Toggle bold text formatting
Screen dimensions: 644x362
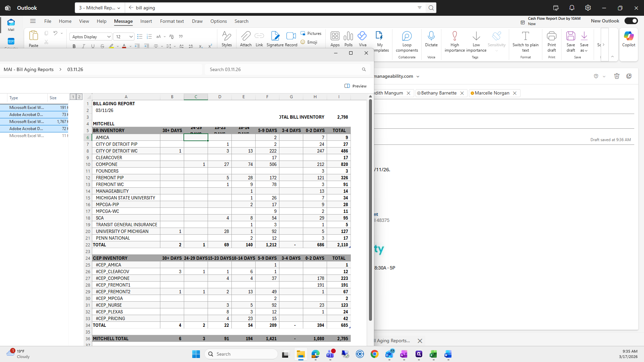(74, 46)
